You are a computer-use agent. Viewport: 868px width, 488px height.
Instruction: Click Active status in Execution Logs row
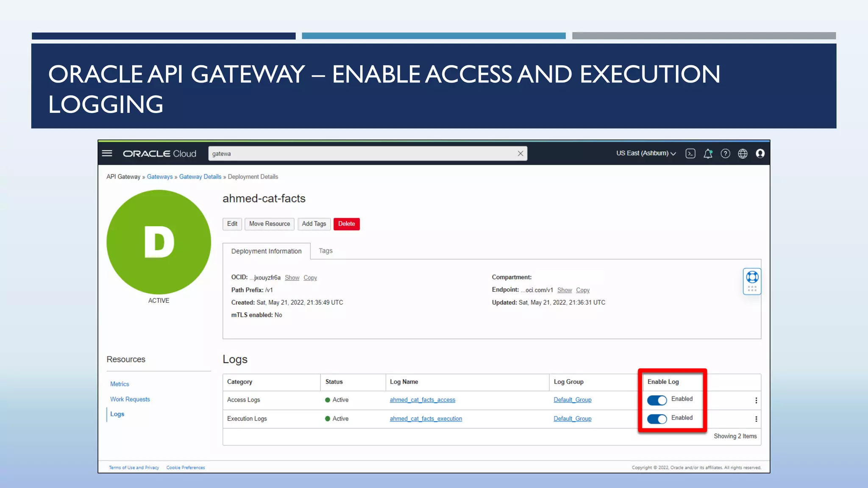[x=337, y=419]
